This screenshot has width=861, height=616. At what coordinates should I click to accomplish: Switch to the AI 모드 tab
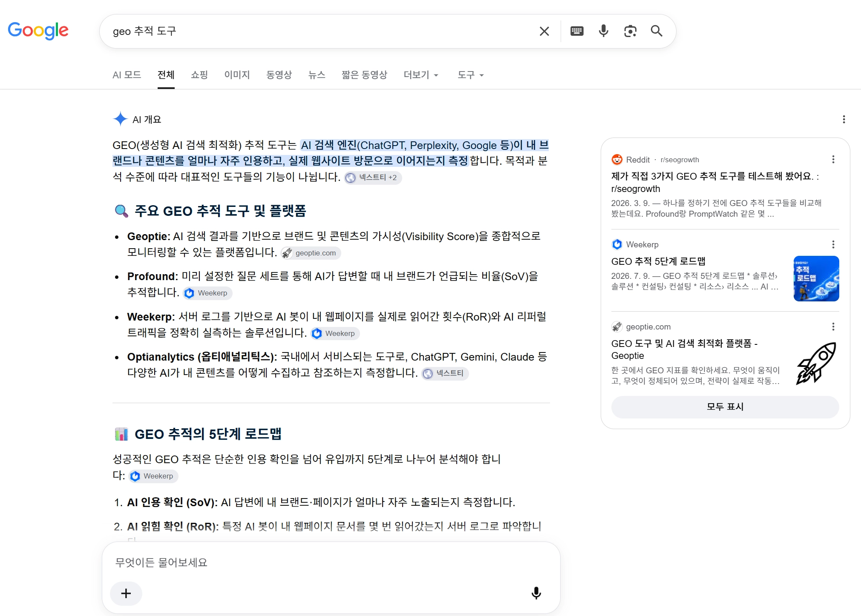tap(127, 75)
